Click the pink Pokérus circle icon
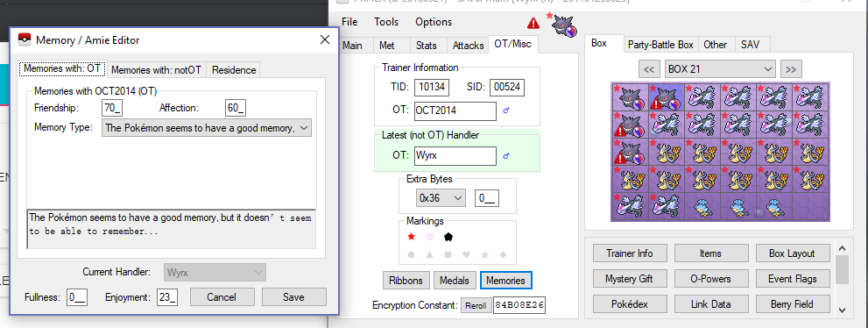Image resolution: width=868 pixels, height=328 pixels. (x=429, y=237)
